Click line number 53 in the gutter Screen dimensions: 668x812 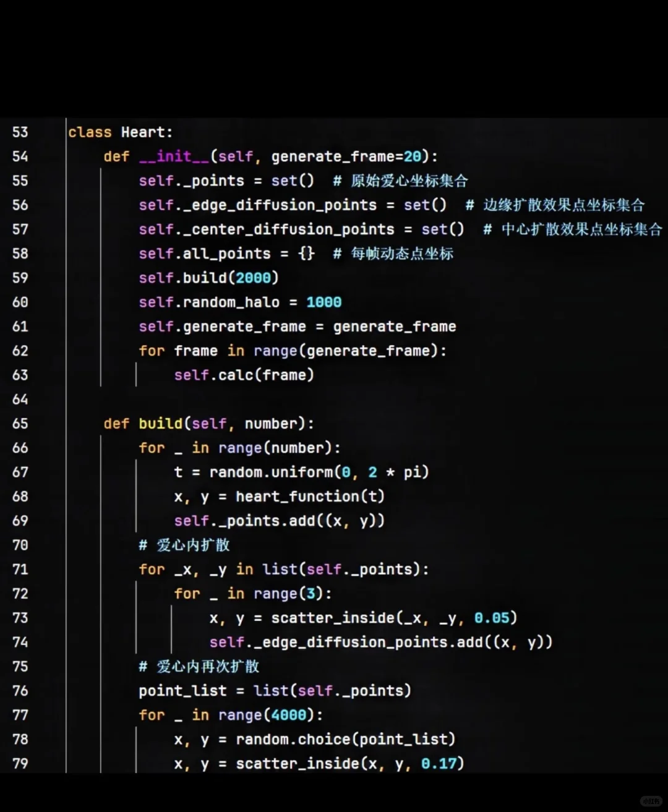[20, 131]
